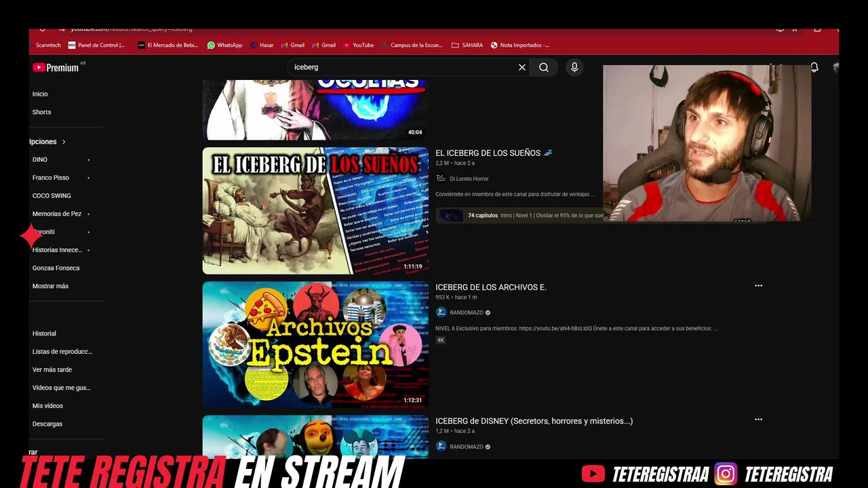Click the 4K badge on Archivos video
The width and height of the screenshot is (868, 488).
(440, 340)
